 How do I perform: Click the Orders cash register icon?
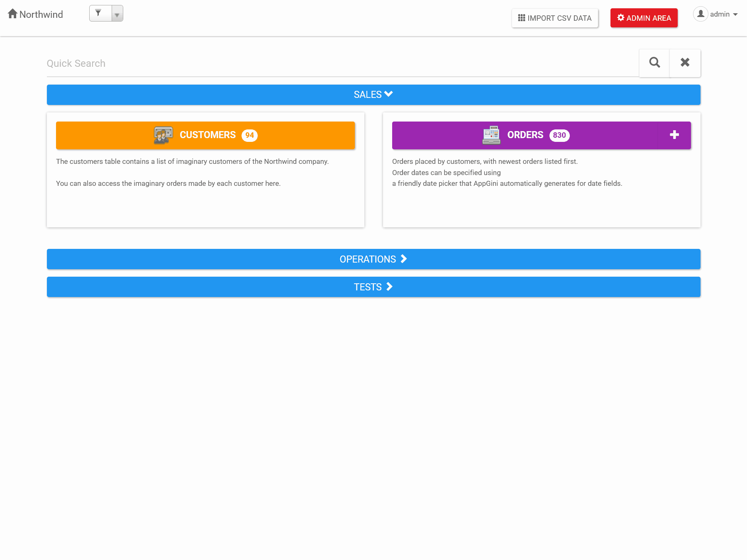pyautogui.click(x=491, y=135)
